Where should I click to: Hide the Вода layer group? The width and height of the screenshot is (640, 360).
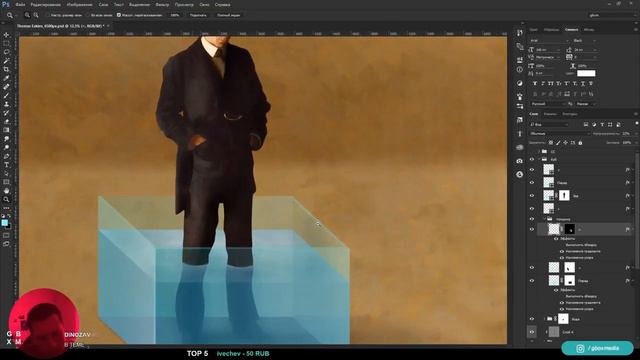(x=532, y=319)
